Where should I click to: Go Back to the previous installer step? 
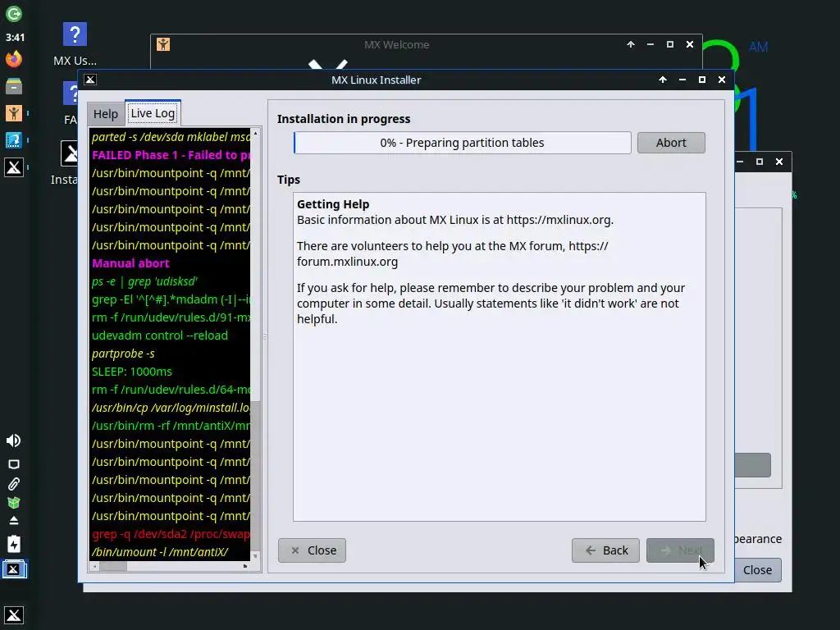[605, 550]
